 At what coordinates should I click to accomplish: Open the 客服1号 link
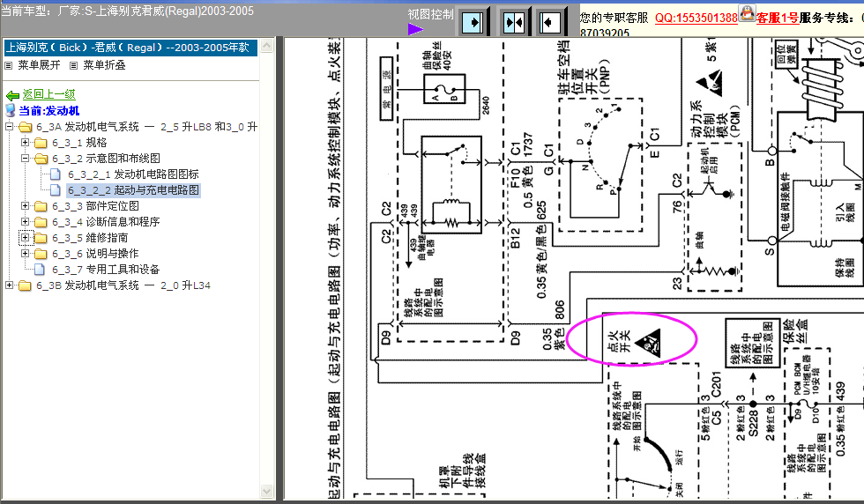coord(778,18)
